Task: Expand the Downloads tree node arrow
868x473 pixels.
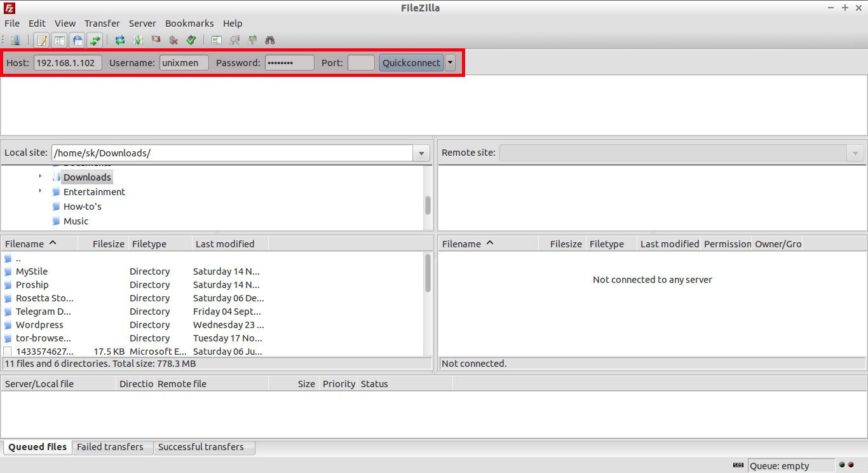Action: 40,177
